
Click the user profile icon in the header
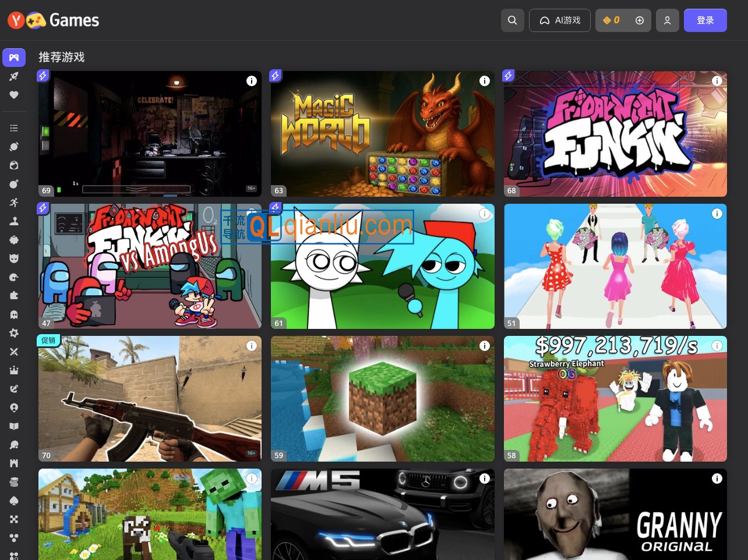click(x=668, y=20)
